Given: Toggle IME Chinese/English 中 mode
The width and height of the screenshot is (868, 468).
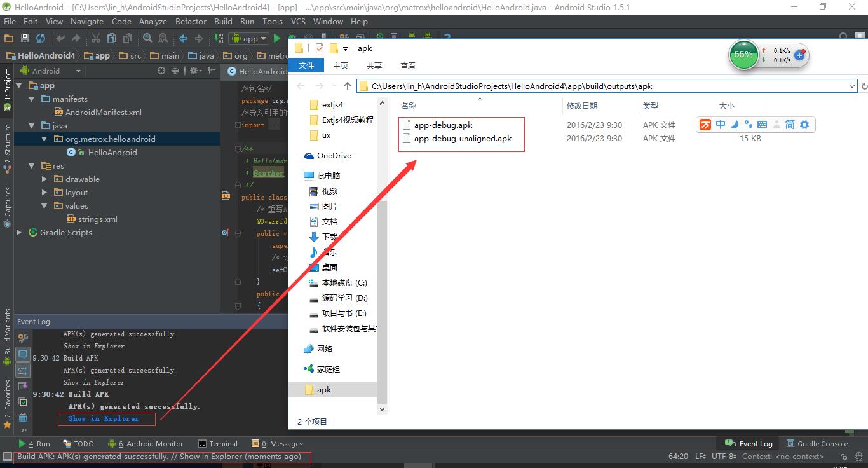Looking at the screenshot, I should (721, 125).
